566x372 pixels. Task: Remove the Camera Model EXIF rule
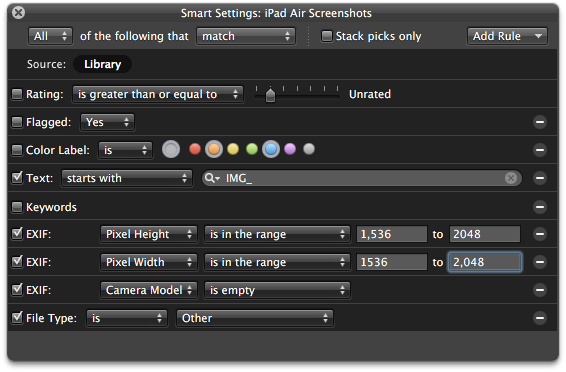[540, 290]
